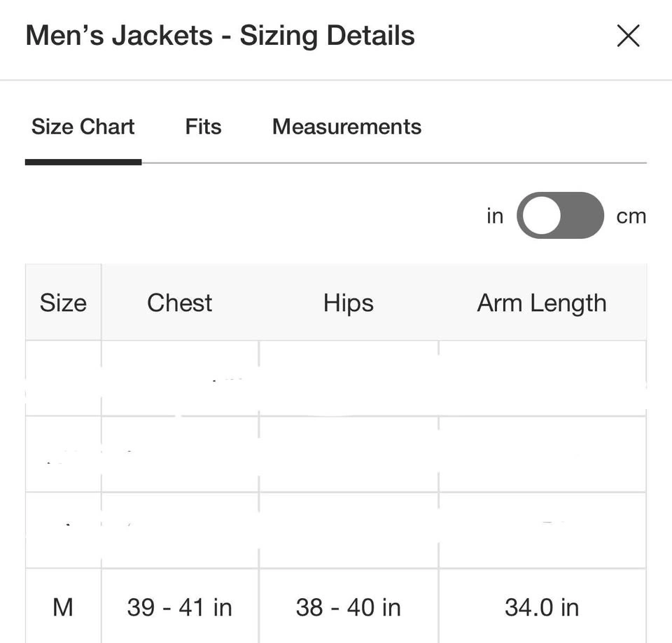This screenshot has height=643, width=672.
Task: Click the "cm" unit label
Action: coord(631,216)
